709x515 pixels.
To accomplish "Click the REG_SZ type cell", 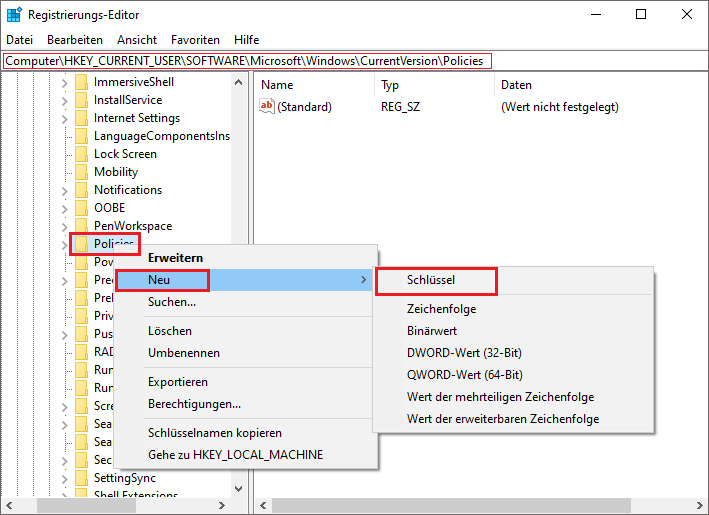I will pyautogui.click(x=400, y=107).
